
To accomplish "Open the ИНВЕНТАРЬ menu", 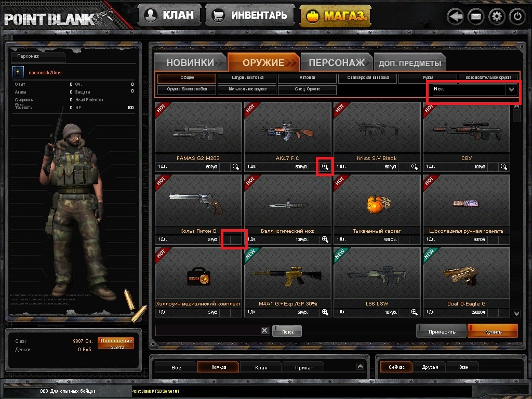I will (250, 15).
